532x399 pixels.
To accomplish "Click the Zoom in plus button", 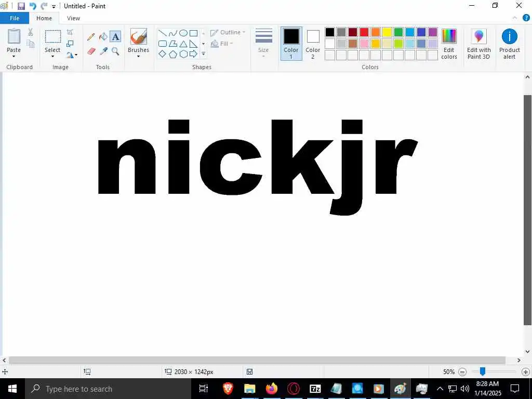I will point(526,372).
